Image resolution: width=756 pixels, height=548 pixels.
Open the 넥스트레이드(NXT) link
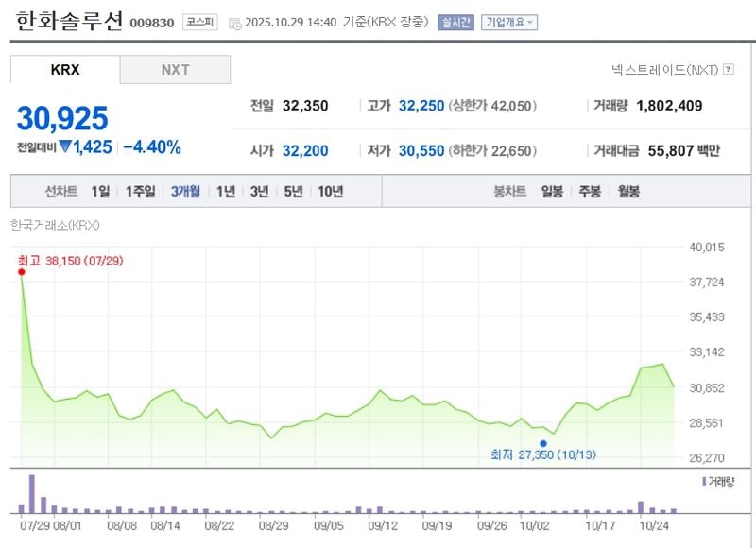click(x=665, y=69)
